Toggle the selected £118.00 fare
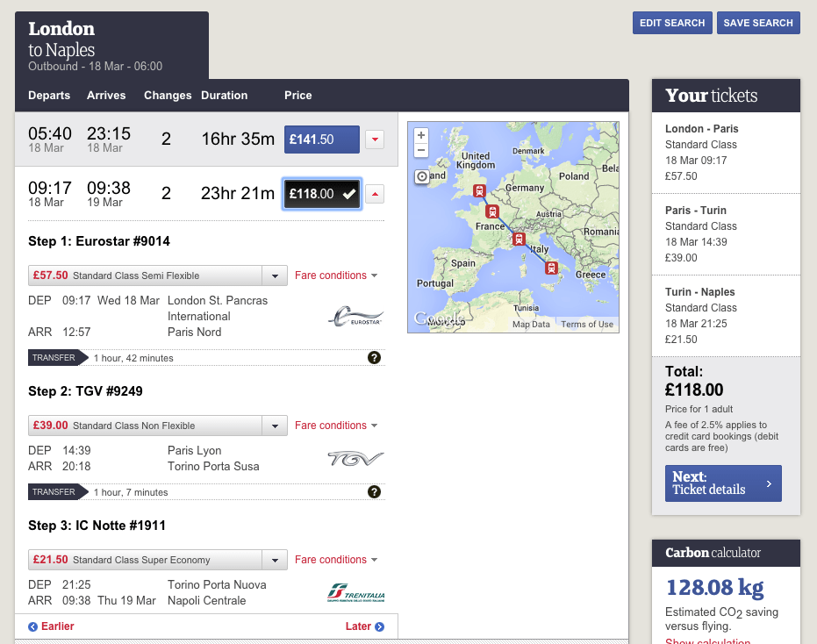Screen dimensions: 817x644 tap(321, 194)
